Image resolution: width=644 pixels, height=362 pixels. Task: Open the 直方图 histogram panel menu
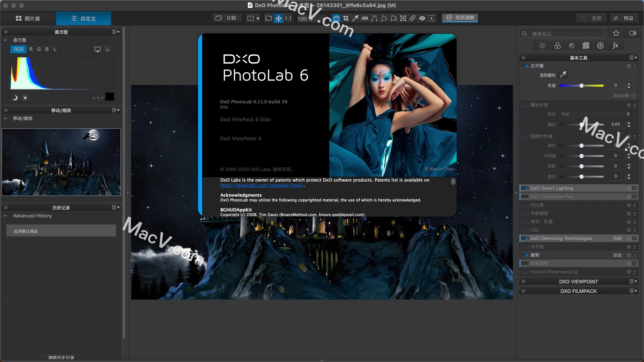116,32
